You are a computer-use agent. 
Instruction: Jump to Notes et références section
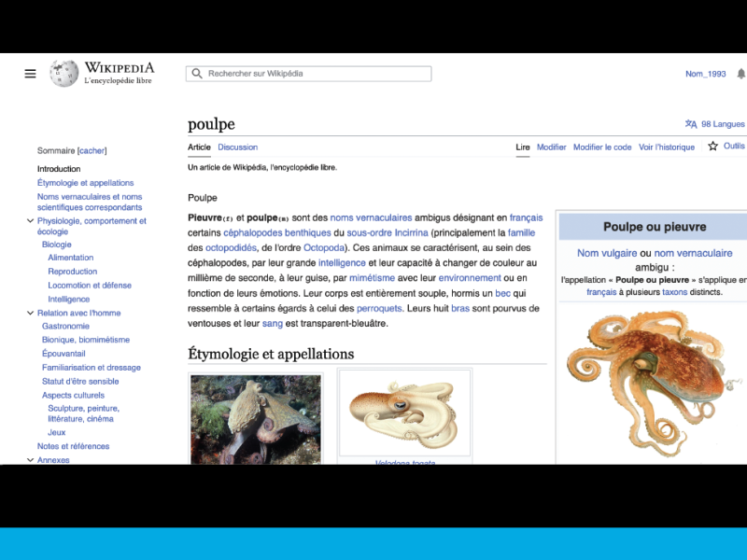(74, 446)
